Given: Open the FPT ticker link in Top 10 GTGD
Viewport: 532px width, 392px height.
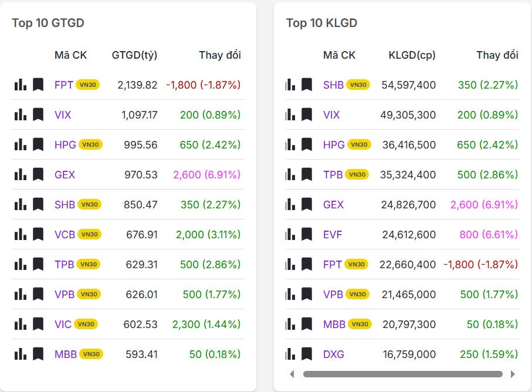Looking at the screenshot, I should [x=63, y=85].
